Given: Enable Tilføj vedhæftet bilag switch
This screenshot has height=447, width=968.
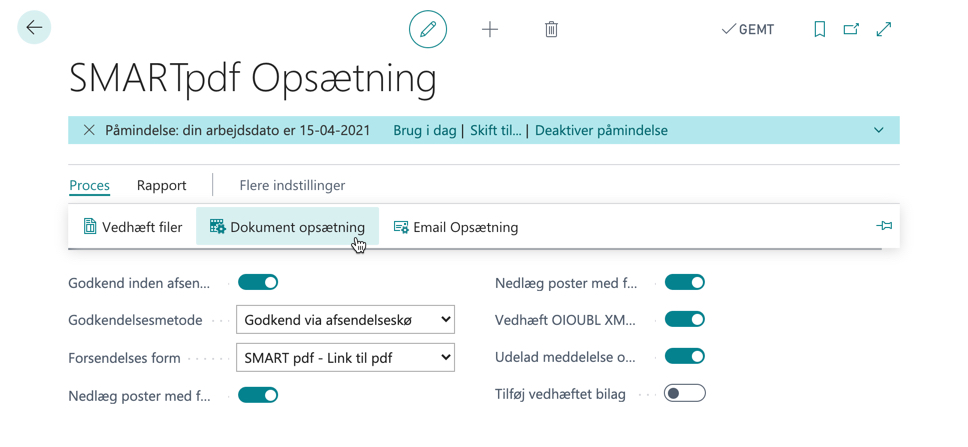Looking at the screenshot, I should click(x=685, y=393).
